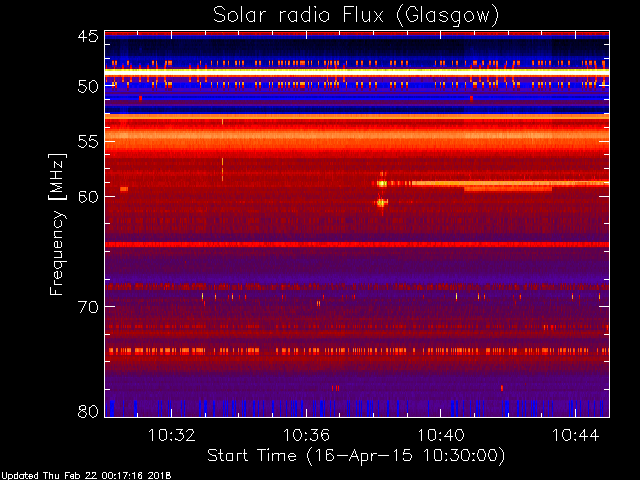This screenshot has width=640, height=480.
Task: Click the 50 frequency tick label
Action: click(x=88, y=87)
